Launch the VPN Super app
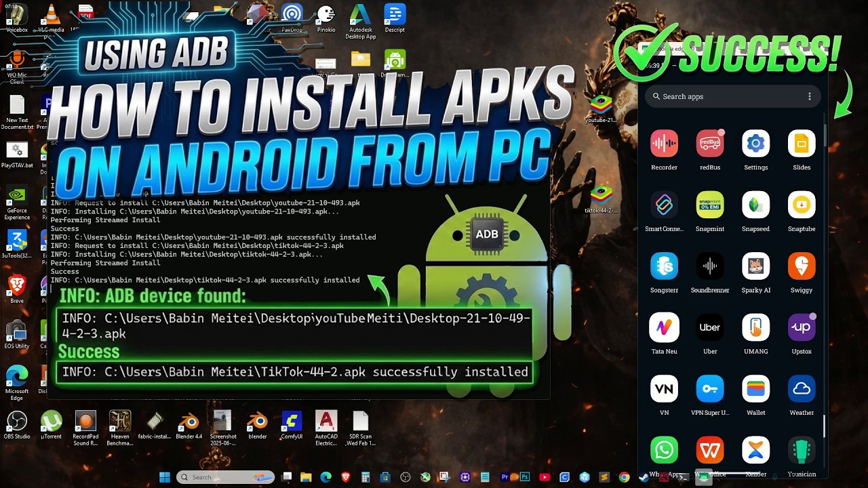 coord(710,389)
